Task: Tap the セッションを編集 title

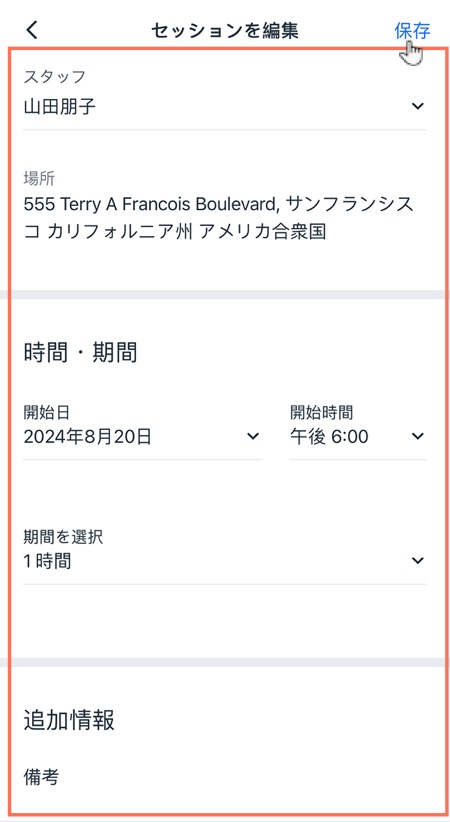Action: (x=224, y=31)
